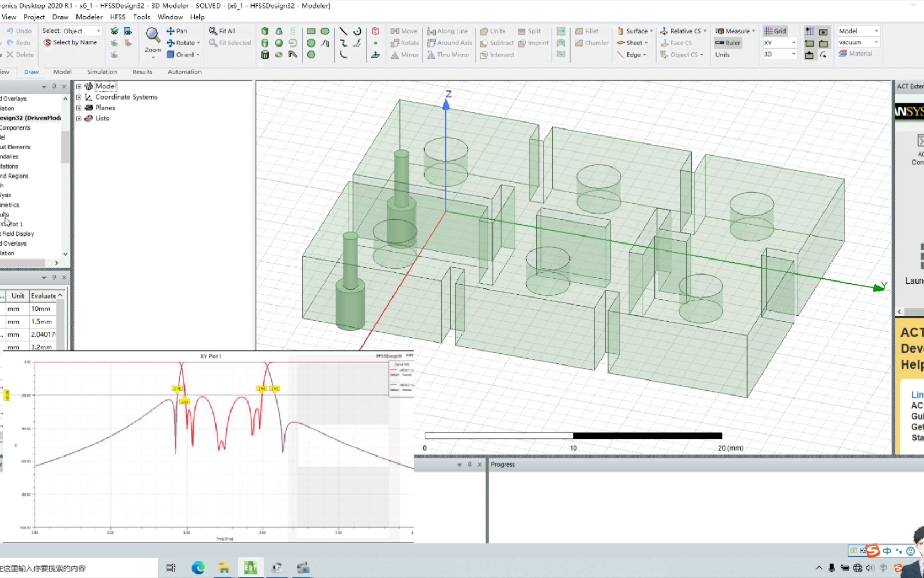Image resolution: width=924 pixels, height=578 pixels.
Task: Select the Draw sphere tool
Action: [279, 43]
